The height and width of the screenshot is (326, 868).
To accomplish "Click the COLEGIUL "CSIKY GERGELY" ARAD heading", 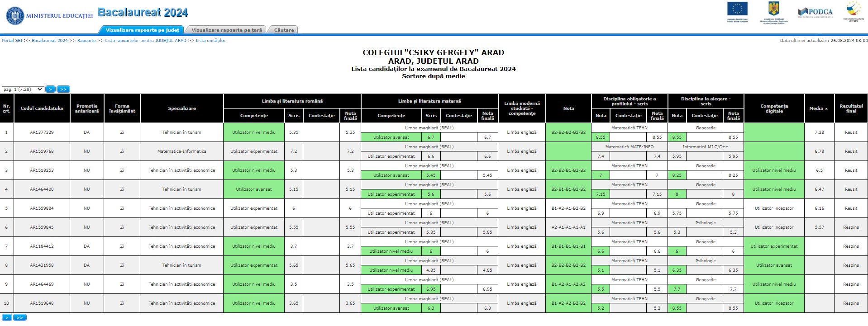I will (x=433, y=52).
